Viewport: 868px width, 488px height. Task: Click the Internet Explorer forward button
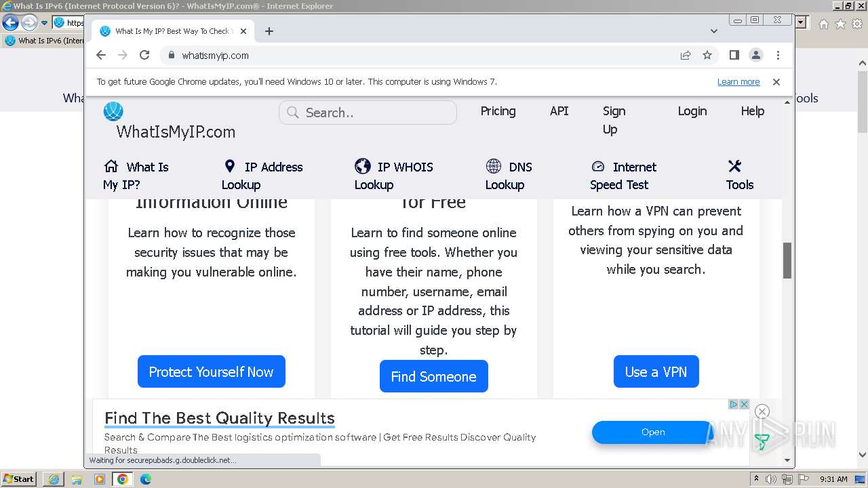29,22
